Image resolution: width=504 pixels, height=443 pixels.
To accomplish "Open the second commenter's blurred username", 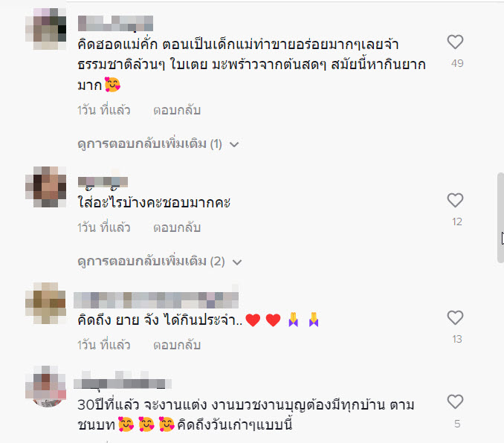I will coord(103,182).
